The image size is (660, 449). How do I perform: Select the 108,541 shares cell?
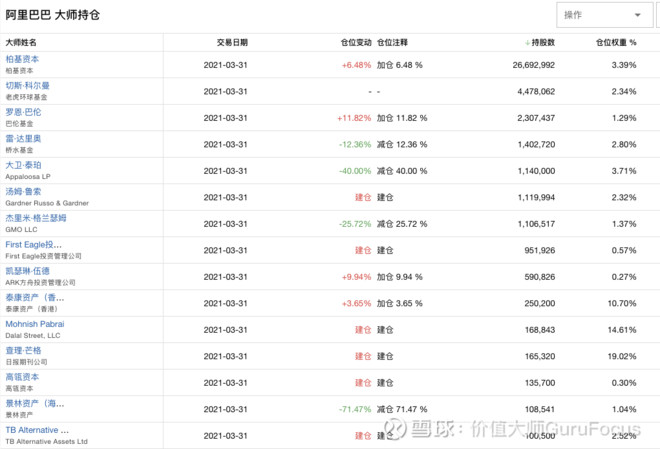click(540, 410)
